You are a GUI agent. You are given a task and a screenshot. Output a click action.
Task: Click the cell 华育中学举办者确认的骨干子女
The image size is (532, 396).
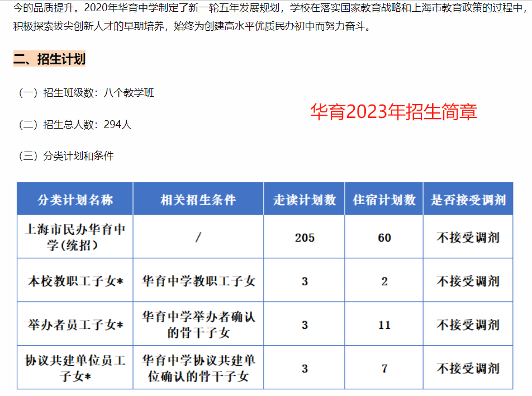(x=198, y=324)
